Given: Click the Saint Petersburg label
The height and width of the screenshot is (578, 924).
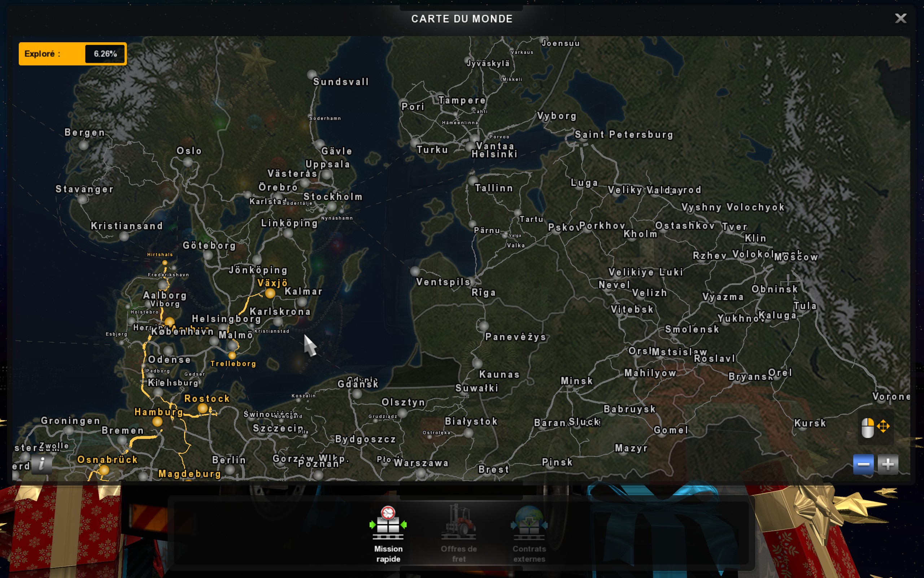Looking at the screenshot, I should [624, 134].
